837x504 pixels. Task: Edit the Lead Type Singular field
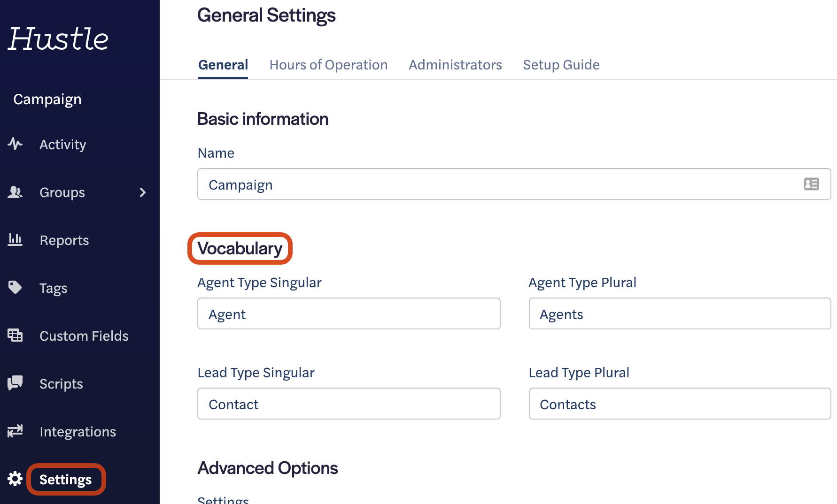349,404
